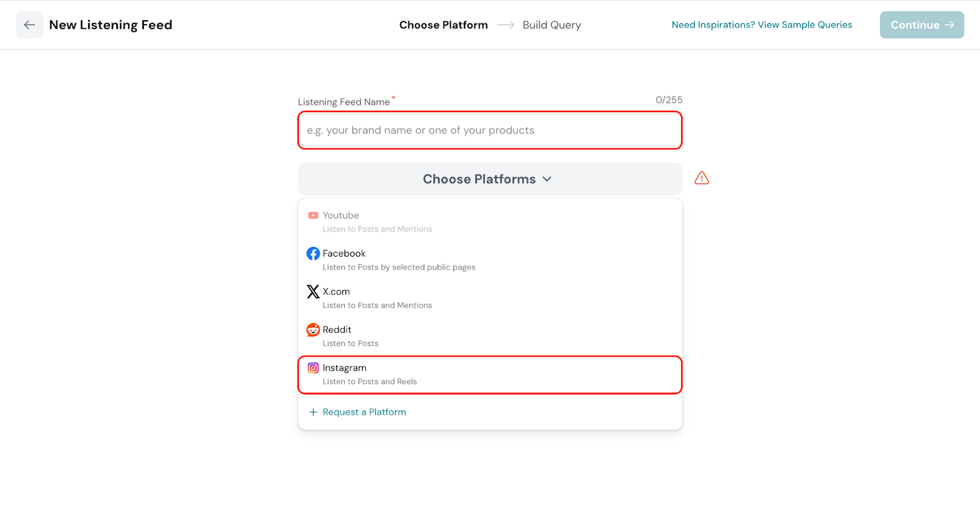
Task: Click the plus icon beside Request a Platform
Action: 313,412
